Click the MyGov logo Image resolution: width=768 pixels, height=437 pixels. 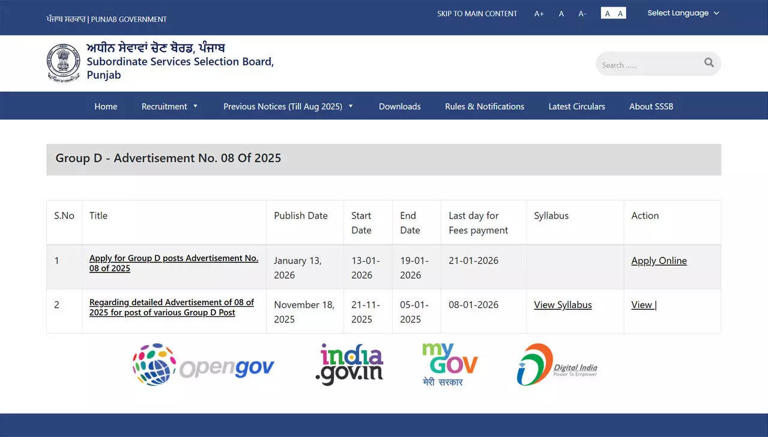(449, 364)
